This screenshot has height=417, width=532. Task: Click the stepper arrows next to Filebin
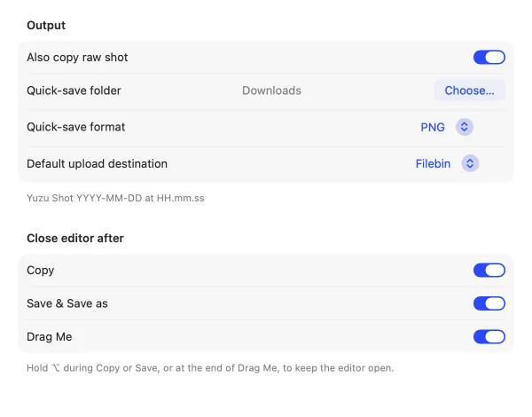[x=470, y=163]
